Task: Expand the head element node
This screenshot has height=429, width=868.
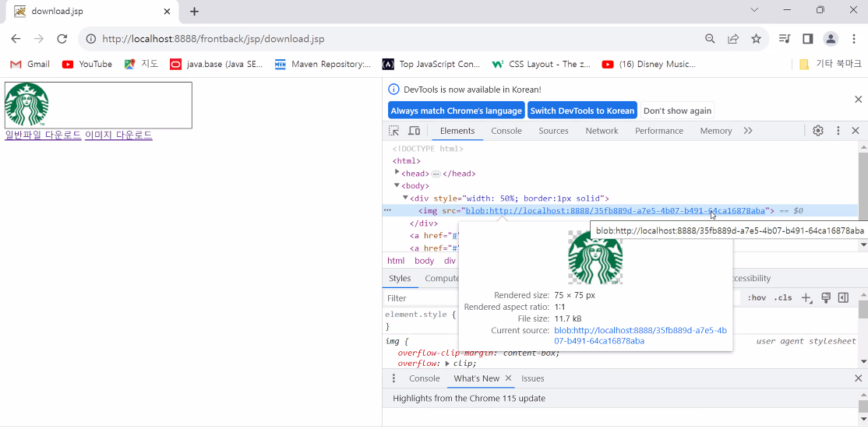Action: coord(397,173)
